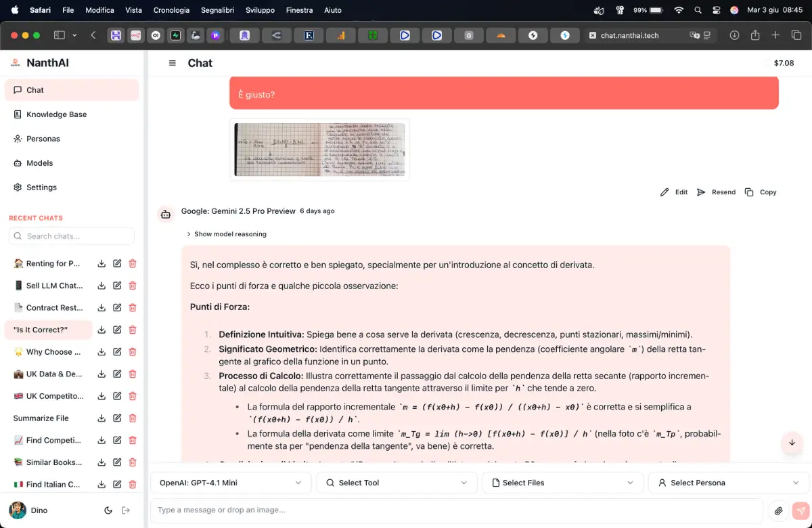Open the Cronologia menu in the menu bar
This screenshot has width=812, height=528.
tap(171, 10)
